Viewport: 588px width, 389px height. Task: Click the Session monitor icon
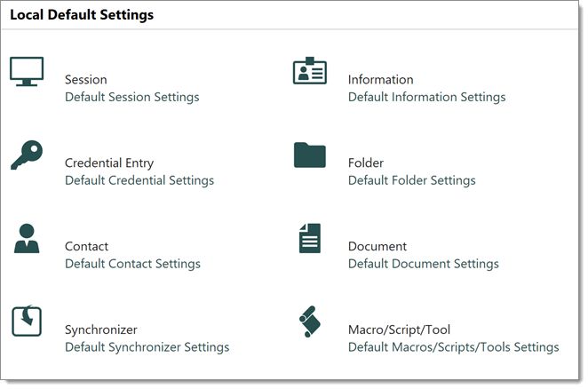(27, 71)
